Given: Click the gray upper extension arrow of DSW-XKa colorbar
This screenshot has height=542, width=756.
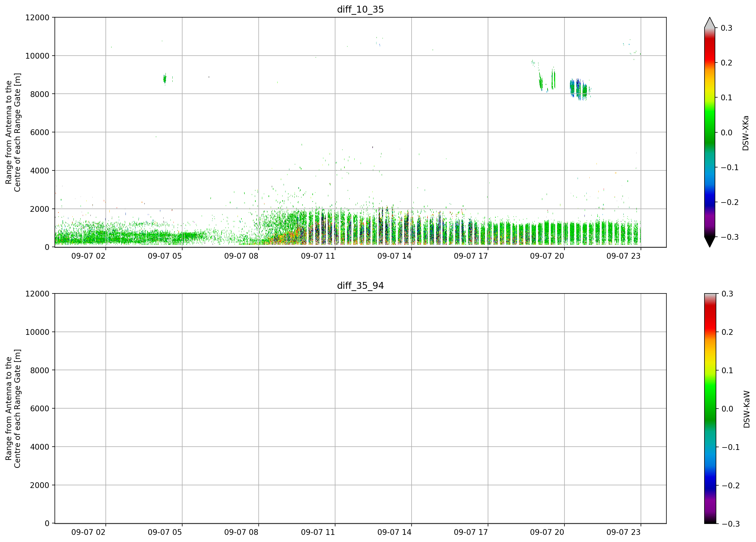Looking at the screenshot, I should [710, 23].
